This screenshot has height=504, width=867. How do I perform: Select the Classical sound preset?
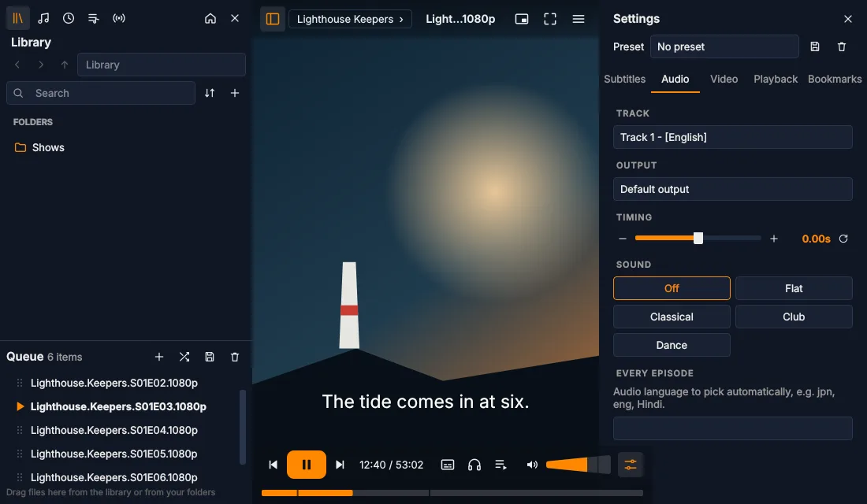[x=672, y=317]
